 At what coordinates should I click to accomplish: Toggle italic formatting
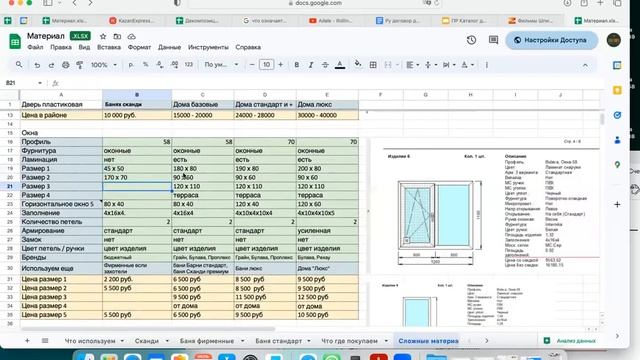(x=311, y=65)
